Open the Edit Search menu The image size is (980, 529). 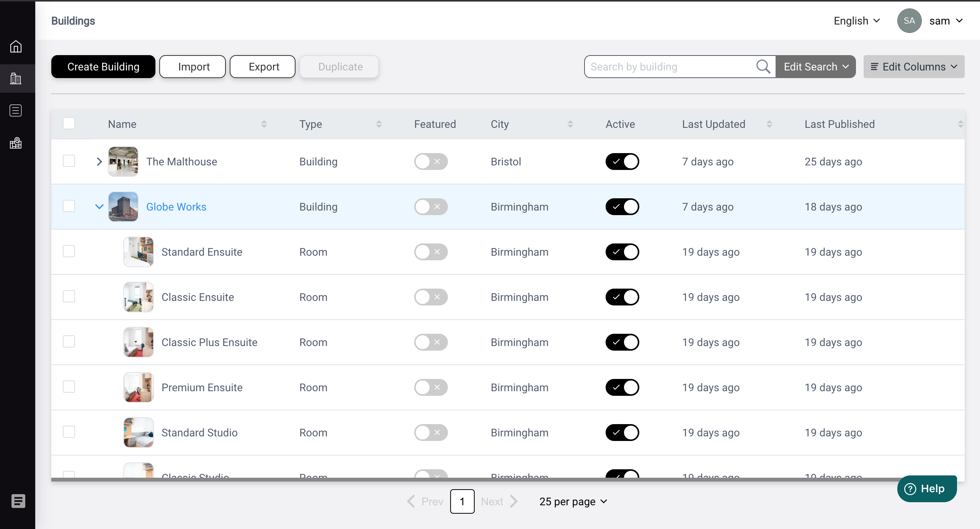pyautogui.click(x=816, y=67)
